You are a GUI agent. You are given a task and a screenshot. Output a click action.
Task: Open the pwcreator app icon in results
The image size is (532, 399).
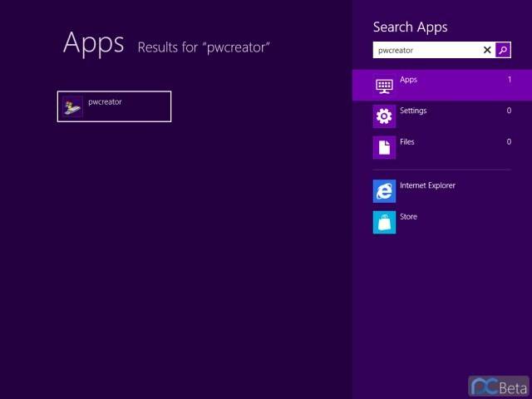[x=72, y=106]
